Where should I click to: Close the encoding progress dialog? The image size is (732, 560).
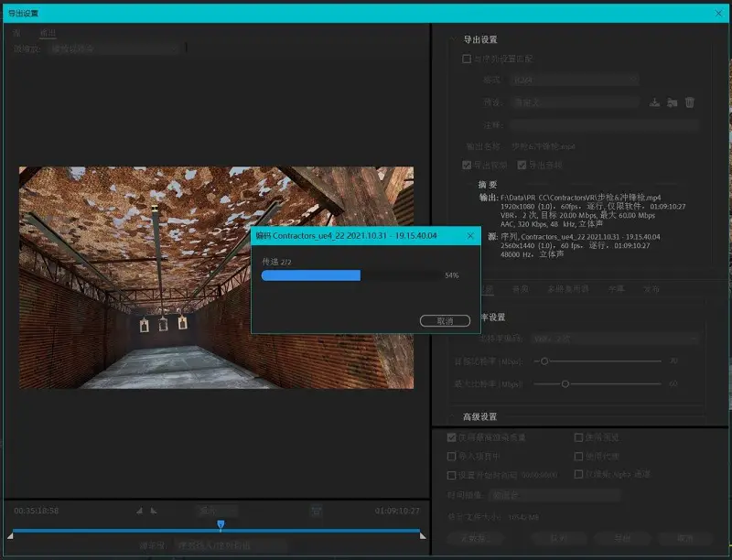tap(470, 236)
